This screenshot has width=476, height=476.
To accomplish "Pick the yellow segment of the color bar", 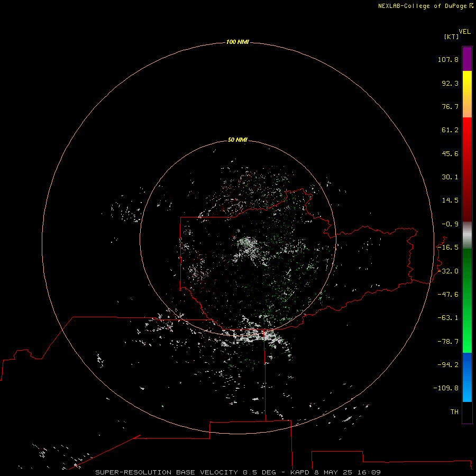I will (x=467, y=94).
